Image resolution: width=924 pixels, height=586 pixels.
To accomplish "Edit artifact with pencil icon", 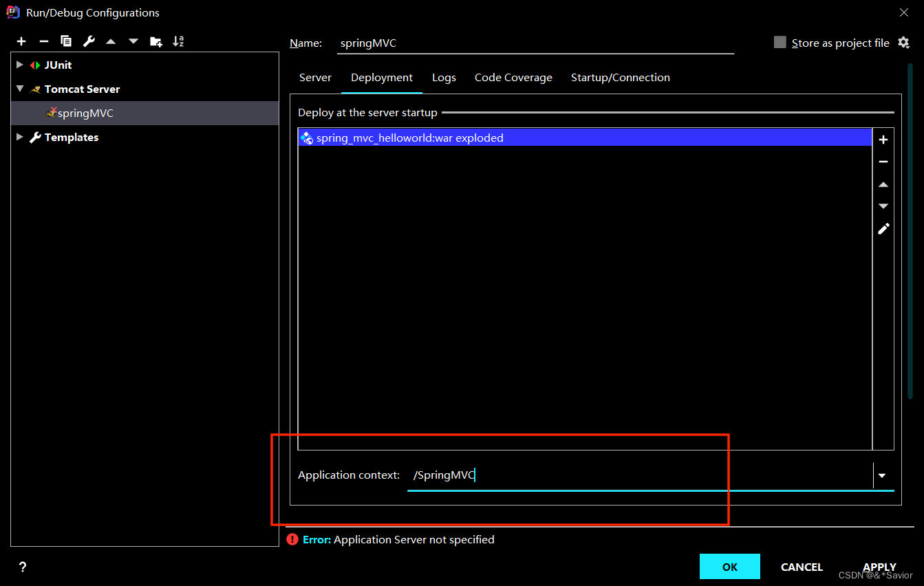I will tap(883, 229).
